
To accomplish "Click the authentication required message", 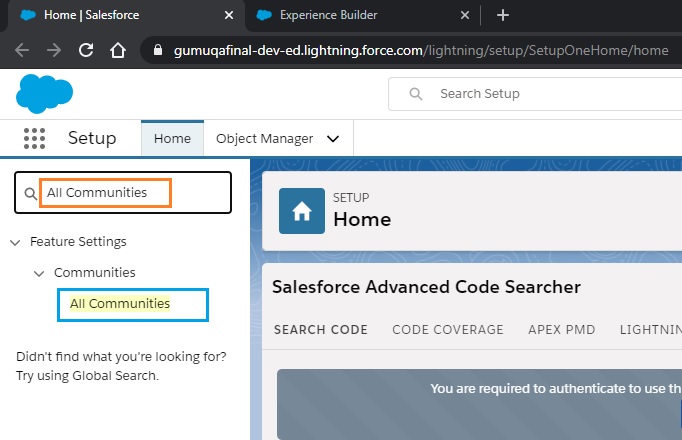I will pyautogui.click(x=556, y=388).
